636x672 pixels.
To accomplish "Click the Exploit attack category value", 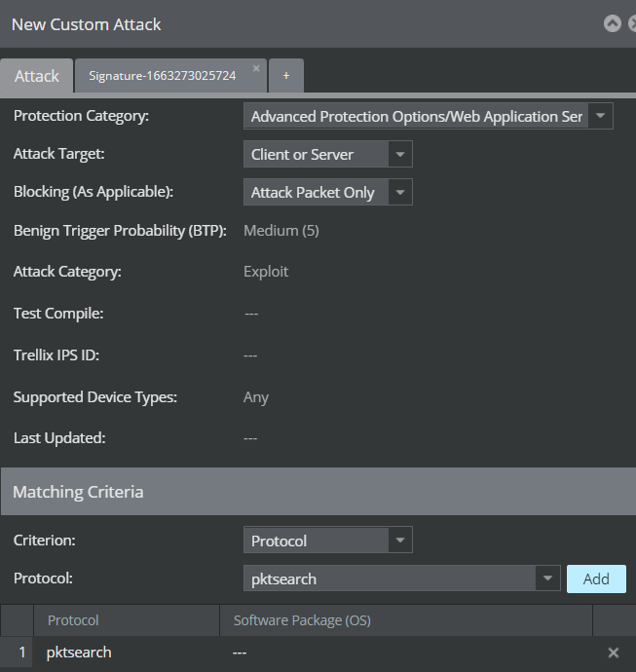I will [x=266, y=272].
